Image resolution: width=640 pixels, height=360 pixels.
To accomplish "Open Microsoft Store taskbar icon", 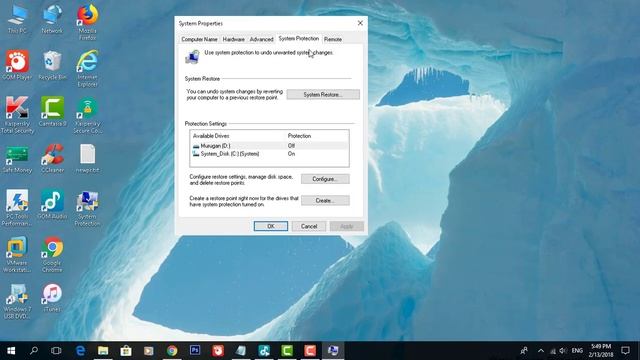I will click(x=126, y=351).
